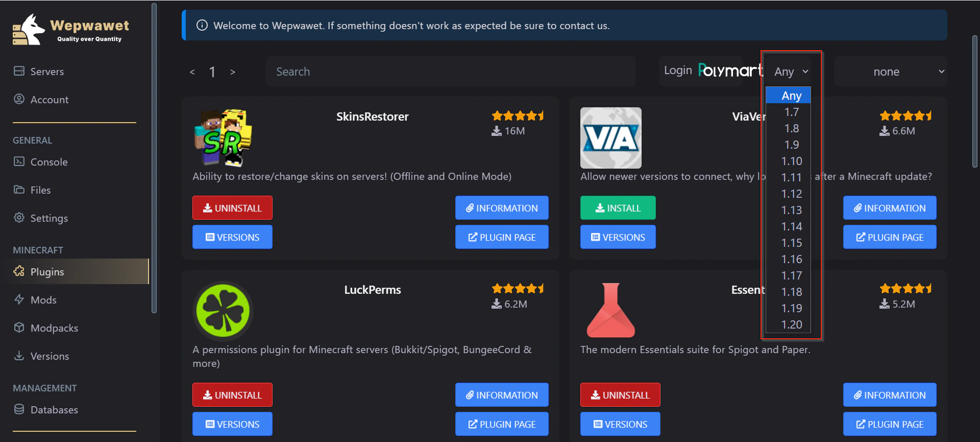Click SkinsRestorer star rating
Screen dimensions: 980x442
(518, 116)
